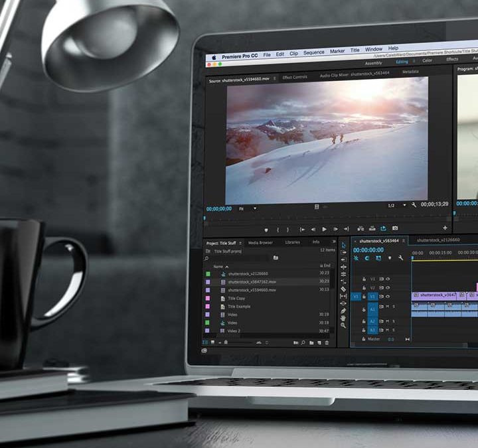Switch Project panel to icon view
This screenshot has height=448, width=478.
(213, 342)
